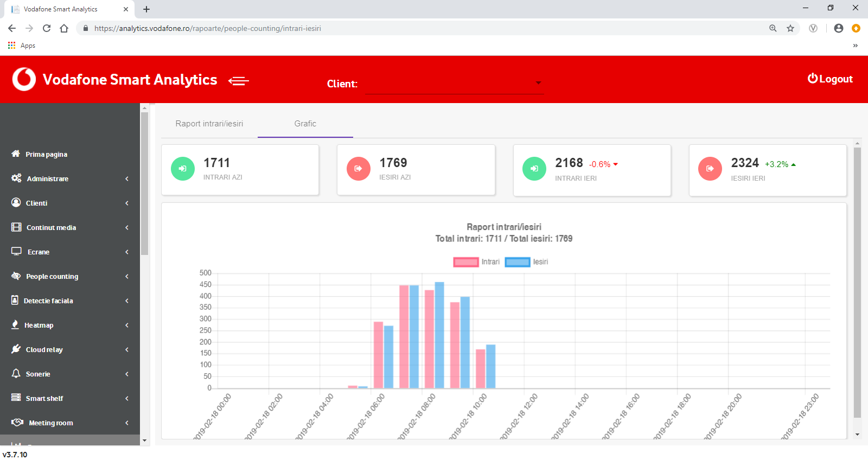Expand the Ecrane menu chevron
The width and height of the screenshot is (868, 466).
tap(127, 252)
